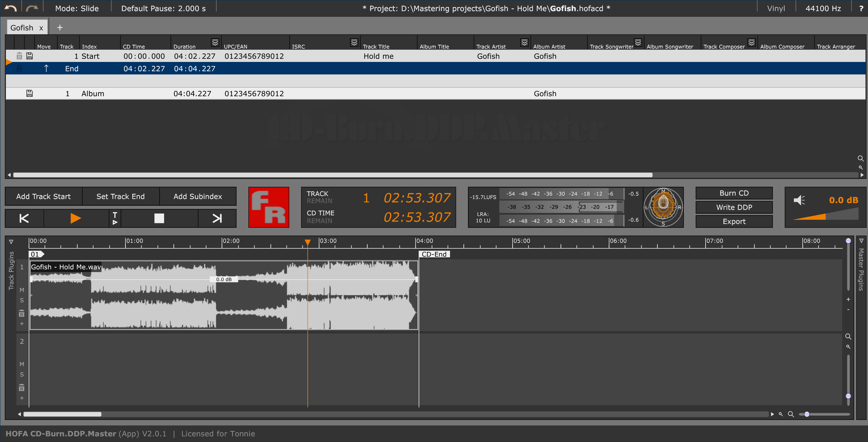Zoom in track list with large magnifier
This screenshot has width=868, height=442.
tap(860, 158)
